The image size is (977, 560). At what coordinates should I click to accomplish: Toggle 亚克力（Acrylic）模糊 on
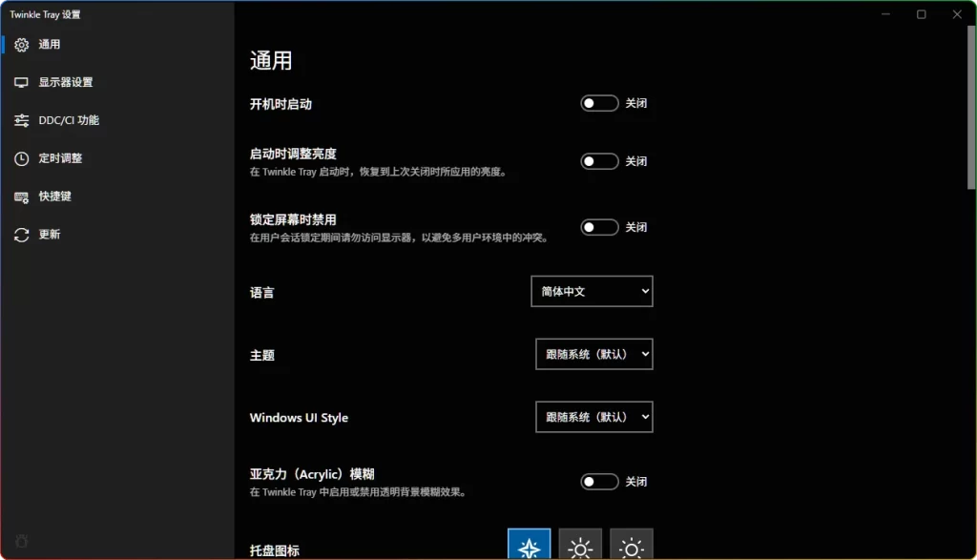click(599, 482)
